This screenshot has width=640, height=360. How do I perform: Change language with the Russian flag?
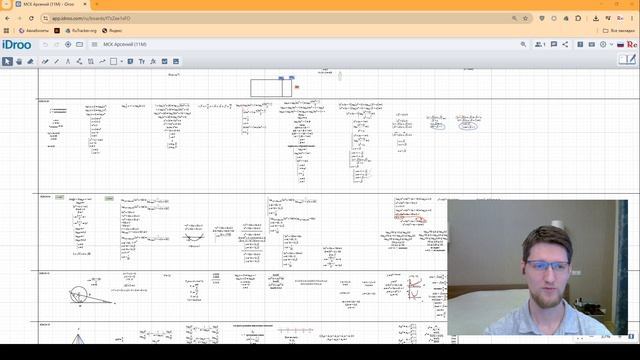pyautogui.click(x=620, y=44)
